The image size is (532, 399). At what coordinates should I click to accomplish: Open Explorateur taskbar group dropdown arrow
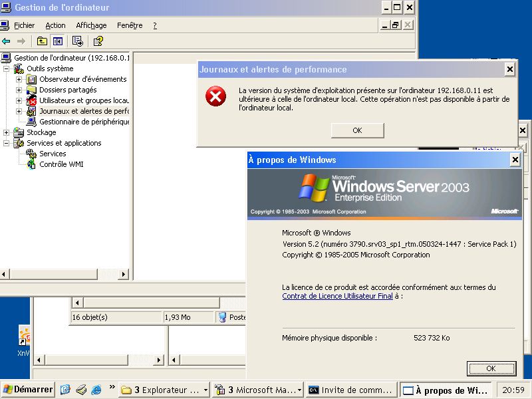205,390
